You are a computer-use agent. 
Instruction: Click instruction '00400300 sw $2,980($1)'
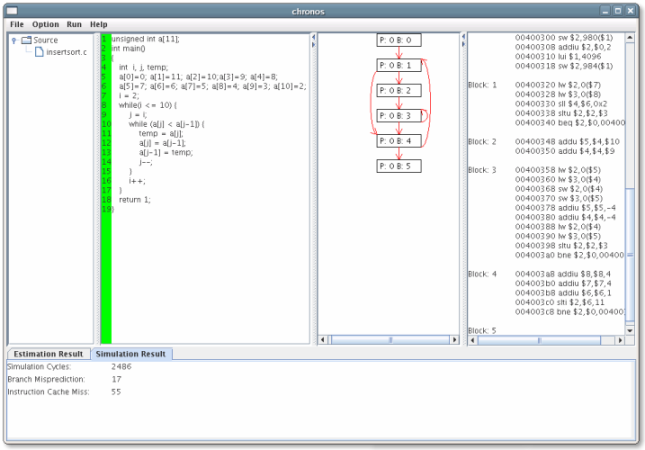coord(564,38)
